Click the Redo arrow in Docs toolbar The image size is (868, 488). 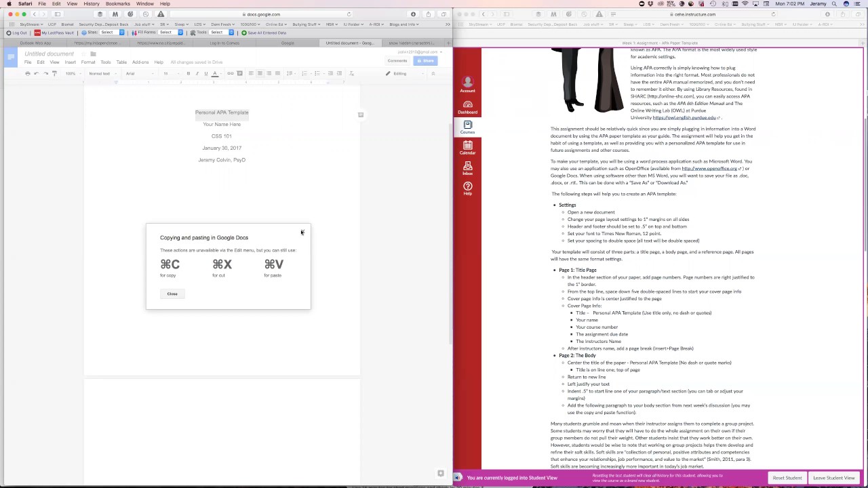pyautogui.click(x=46, y=73)
